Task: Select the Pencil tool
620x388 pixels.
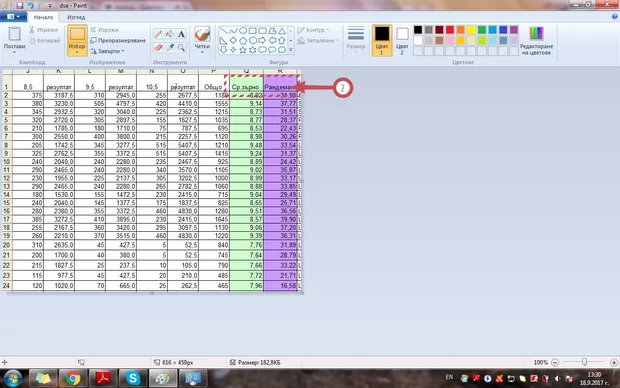Action: 158,34
